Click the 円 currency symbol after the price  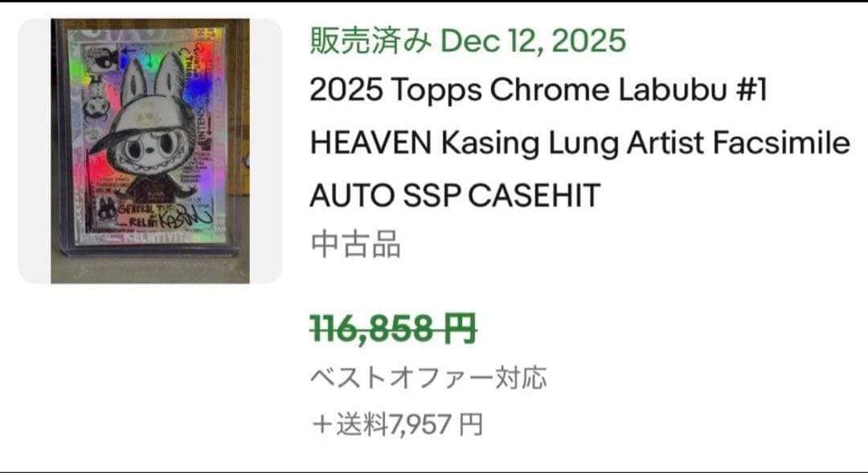(462, 328)
